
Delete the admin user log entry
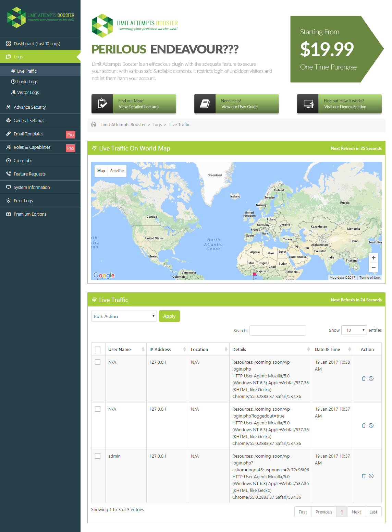(x=364, y=476)
